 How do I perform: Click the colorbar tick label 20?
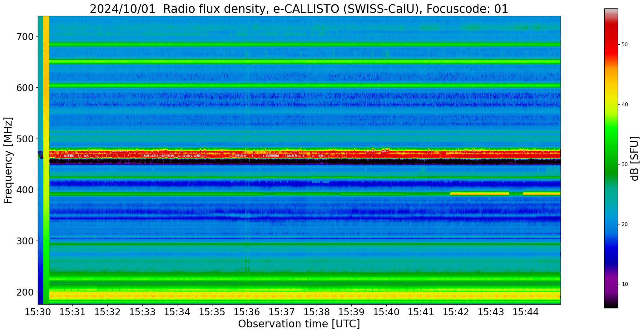click(625, 224)
